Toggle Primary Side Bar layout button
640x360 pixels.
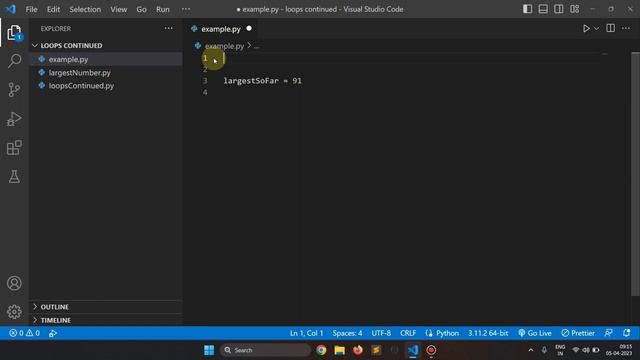point(527,9)
